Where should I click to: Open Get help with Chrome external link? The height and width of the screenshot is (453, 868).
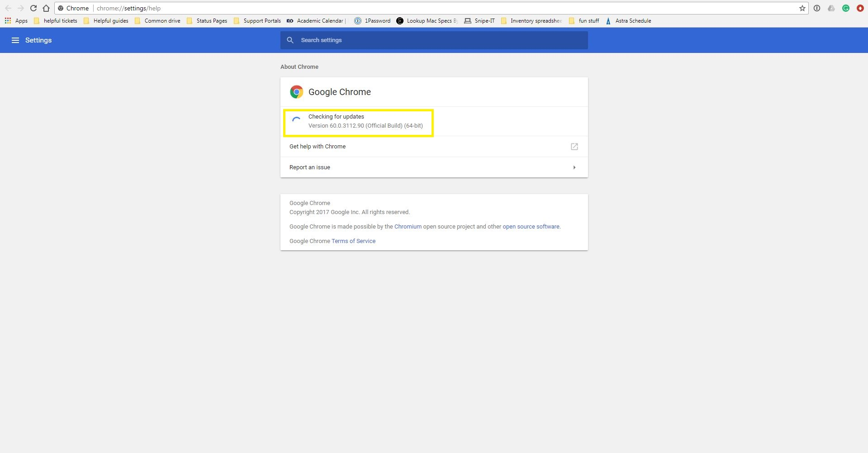(x=574, y=146)
